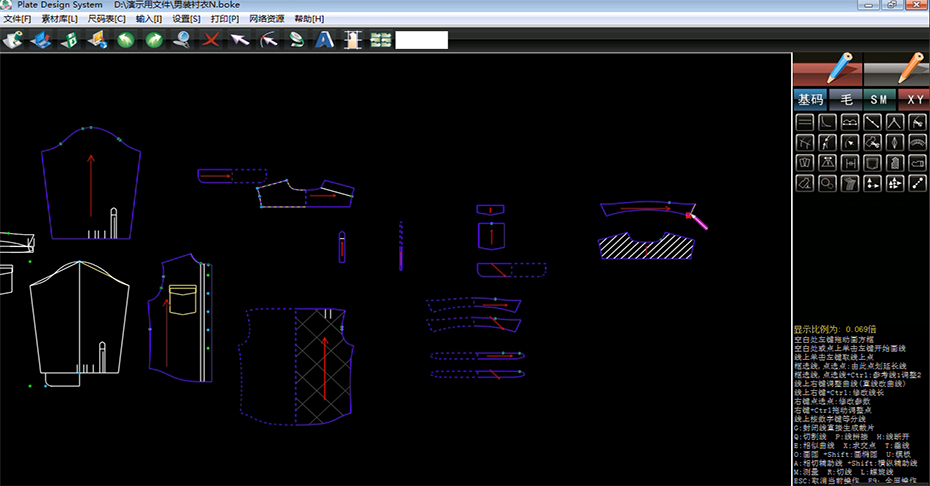930x486 pixels.
Task: Select the blue pencil design mode
Action: click(x=827, y=70)
